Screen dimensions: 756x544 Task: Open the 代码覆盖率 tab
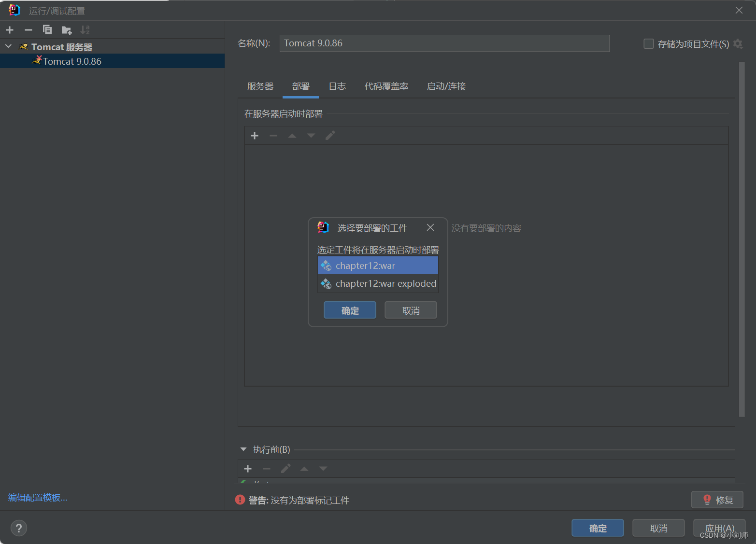click(386, 86)
